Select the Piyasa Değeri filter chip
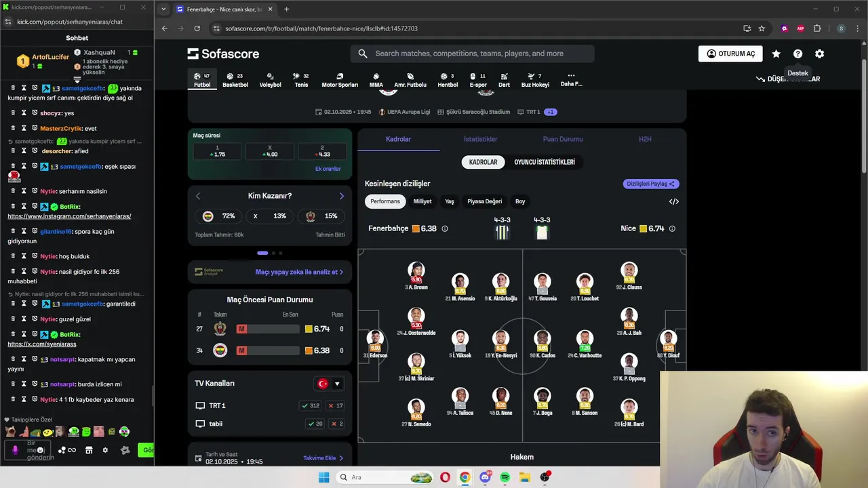The image size is (868, 488). tap(485, 201)
